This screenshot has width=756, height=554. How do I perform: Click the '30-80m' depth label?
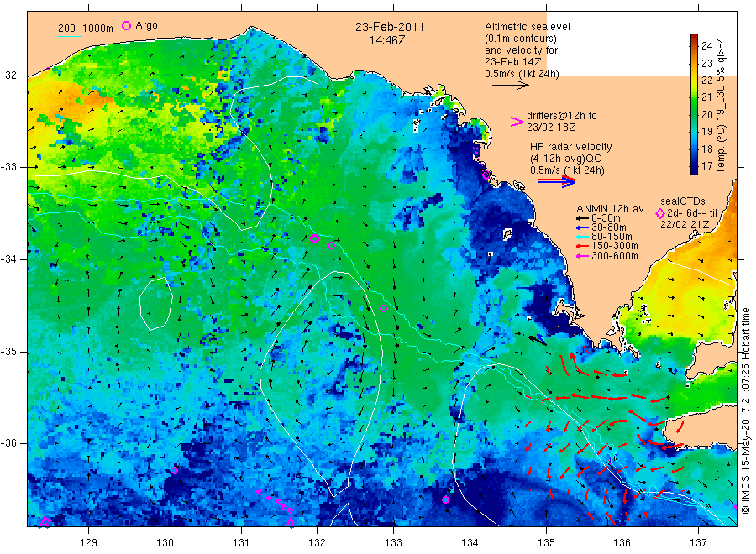click(x=609, y=227)
